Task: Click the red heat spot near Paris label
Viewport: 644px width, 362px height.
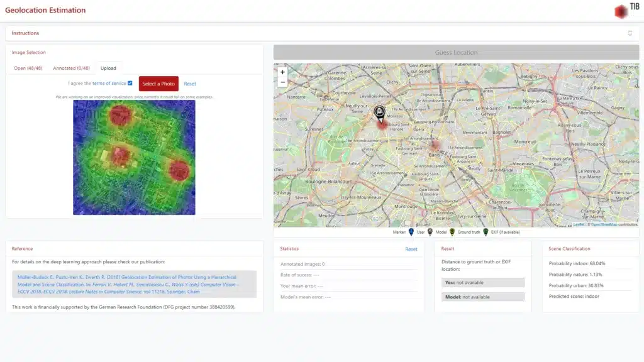Action: (x=435, y=145)
